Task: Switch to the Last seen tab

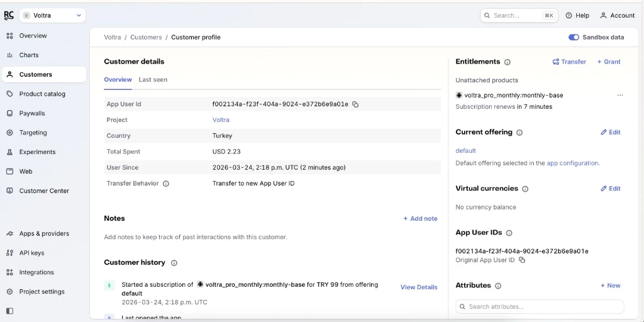Action: point(153,80)
